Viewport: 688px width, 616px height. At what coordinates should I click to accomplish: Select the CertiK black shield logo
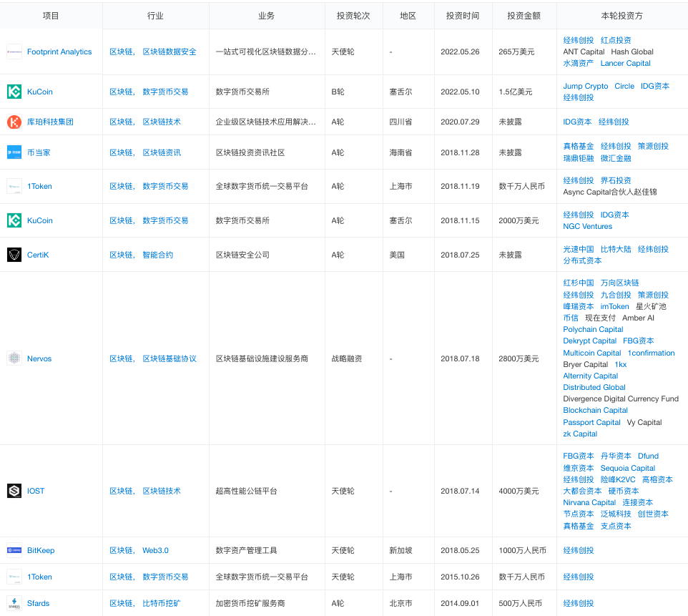(14, 255)
